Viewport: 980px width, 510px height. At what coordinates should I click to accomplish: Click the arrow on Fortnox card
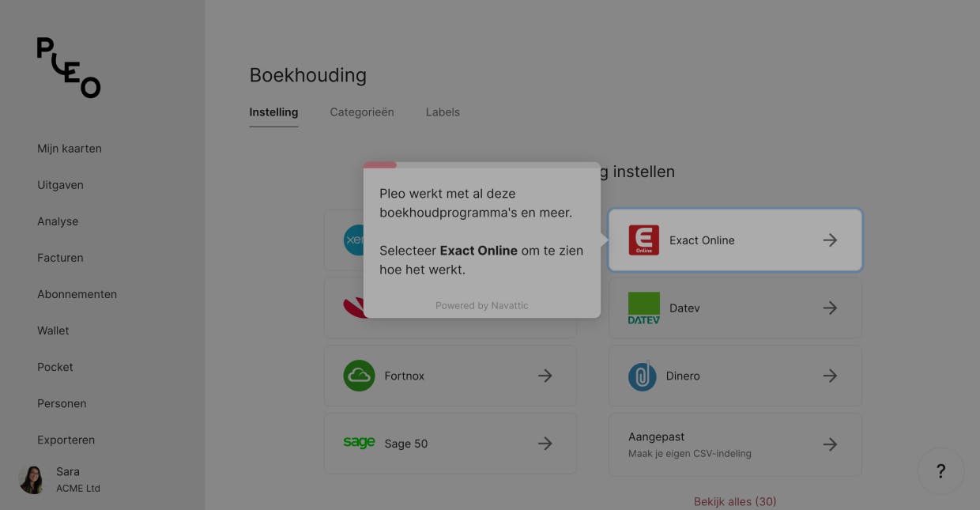tap(545, 376)
